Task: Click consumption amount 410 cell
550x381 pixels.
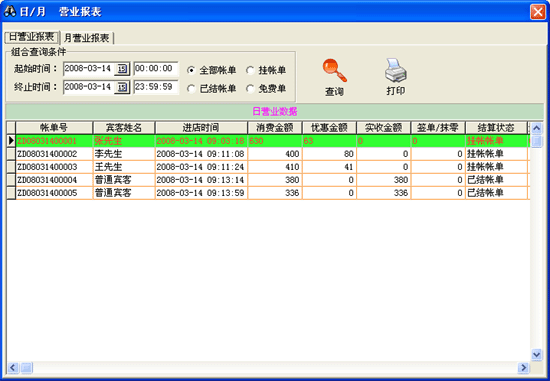Action: coord(275,167)
